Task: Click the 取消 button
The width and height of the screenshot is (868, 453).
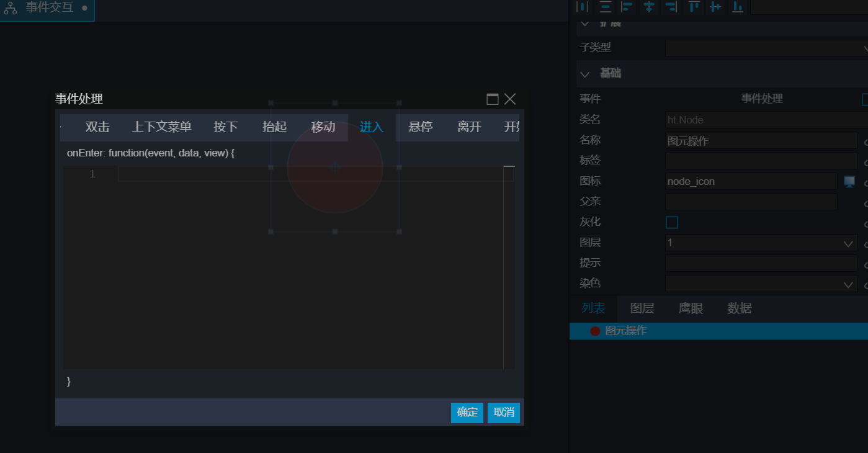Action: point(503,413)
